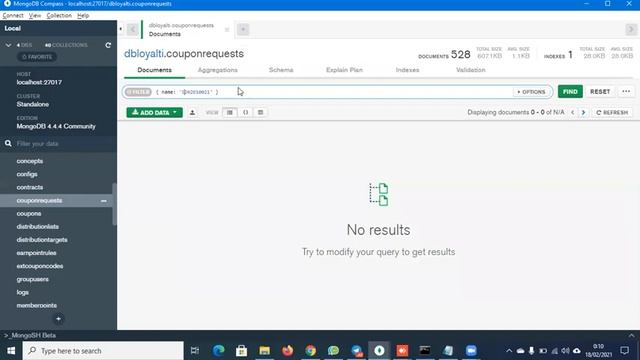This screenshot has width=640, height=360.
Task: Open Task View in taskbar
Action: [195, 351]
